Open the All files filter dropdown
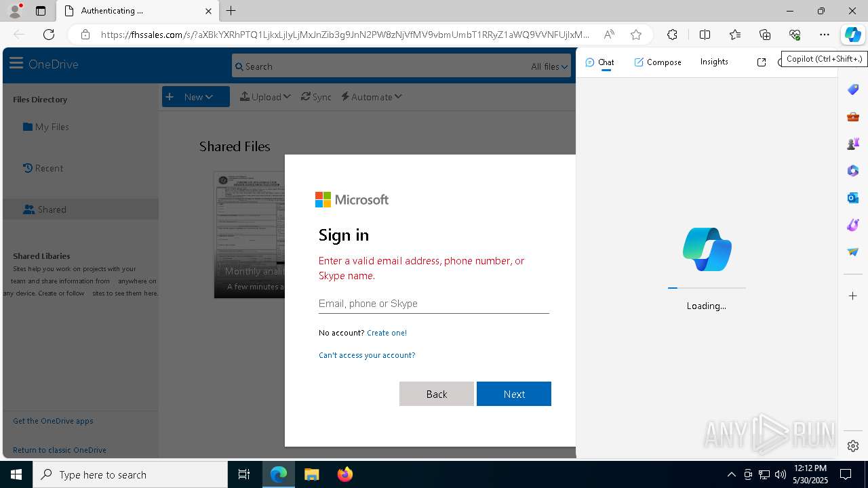Screen dimensions: 868x488 549,66
